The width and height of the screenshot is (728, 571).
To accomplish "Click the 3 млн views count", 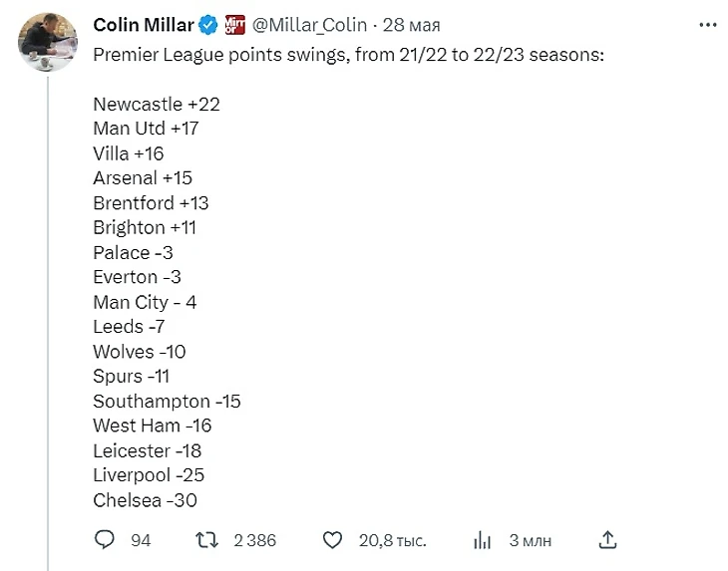I will click(x=530, y=540).
